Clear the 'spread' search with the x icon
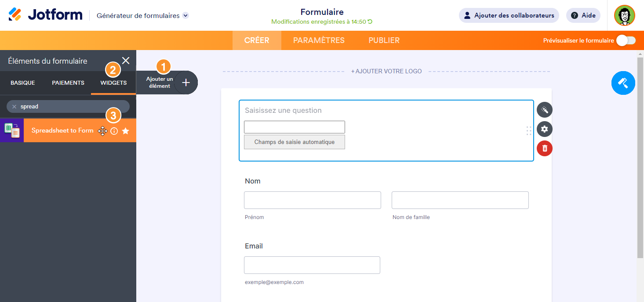 click(x=14, y=107)
